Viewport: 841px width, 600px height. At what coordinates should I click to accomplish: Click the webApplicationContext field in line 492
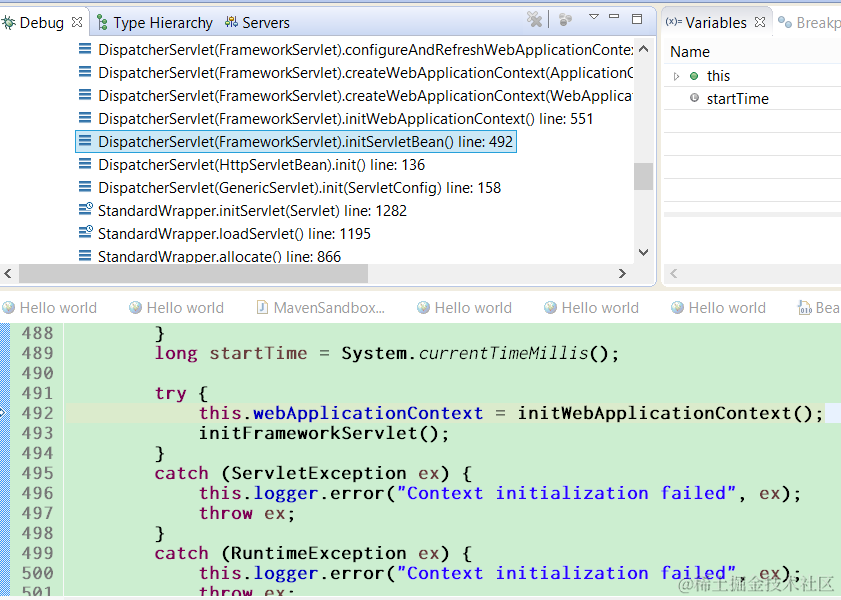(368, 413)
